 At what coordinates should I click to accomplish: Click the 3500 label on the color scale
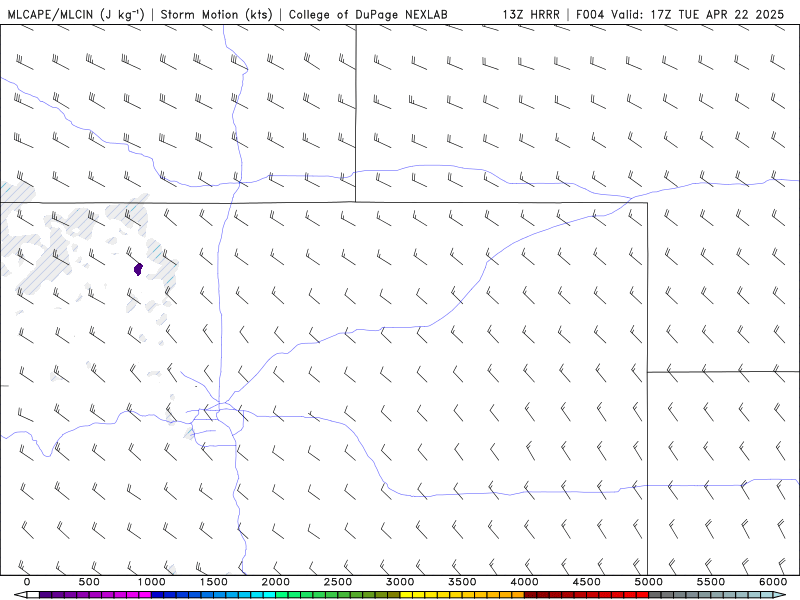click(462, 582)
